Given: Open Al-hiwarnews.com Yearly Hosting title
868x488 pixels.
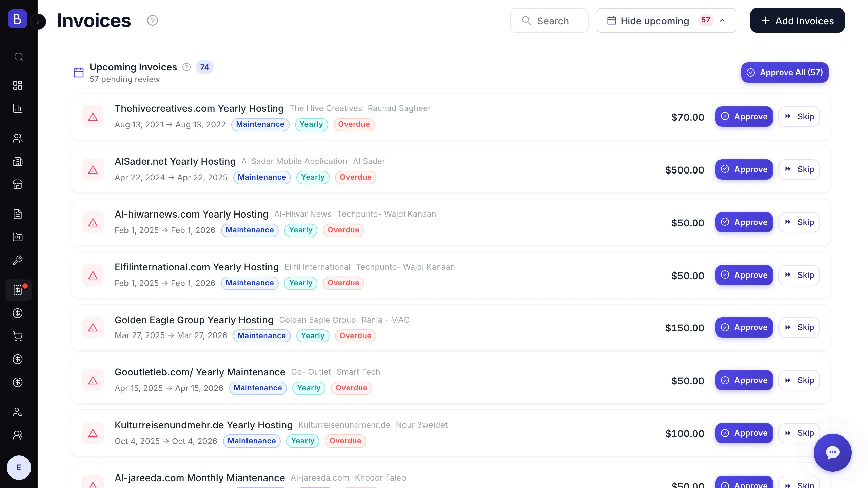Looking at the screenshot, I should pos(191,214).
